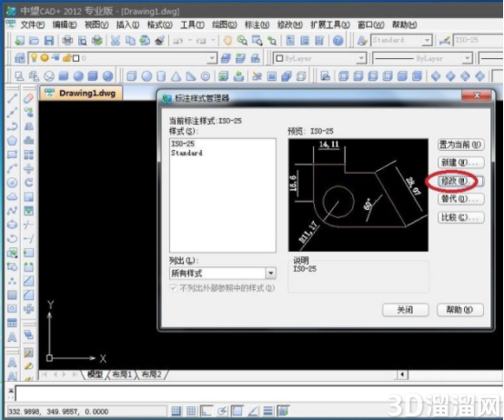This screenshot has width=504, height=420.
Task: Toggle Object Snap in status bar
Action: 237,410
